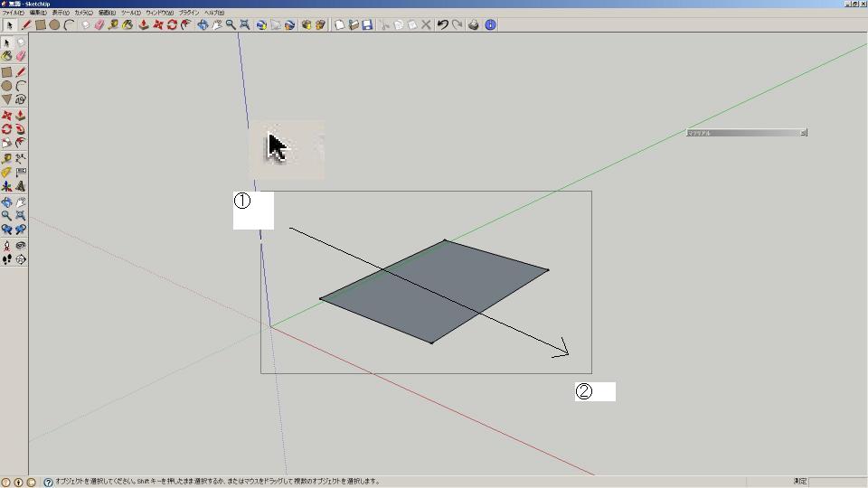Select the Position Camera tool

(x=6, y=246)
